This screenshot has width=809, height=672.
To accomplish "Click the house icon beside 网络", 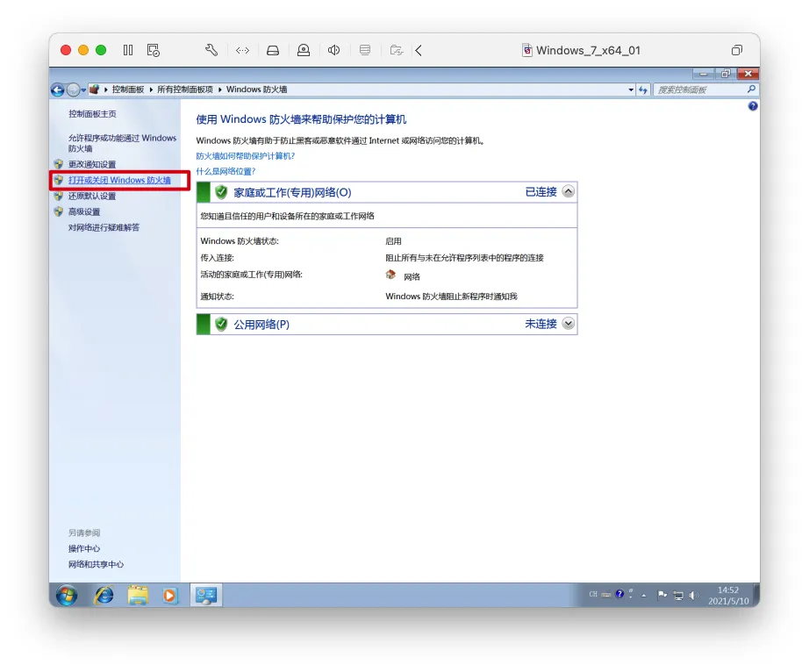I will [x=390, y=275].
